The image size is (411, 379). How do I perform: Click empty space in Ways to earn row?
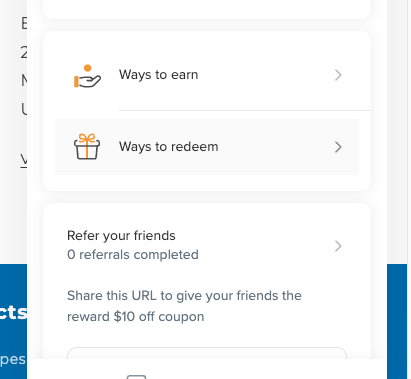[267, 75]
